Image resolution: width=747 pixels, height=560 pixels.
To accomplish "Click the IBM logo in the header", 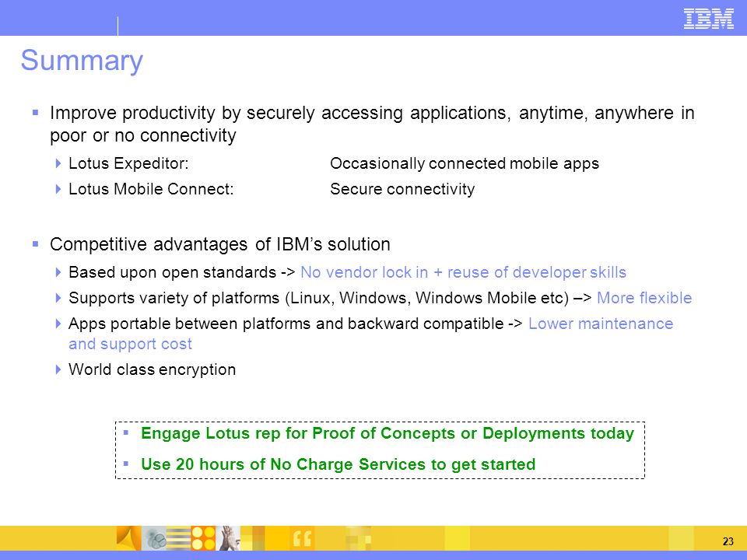I will point(708,19).
